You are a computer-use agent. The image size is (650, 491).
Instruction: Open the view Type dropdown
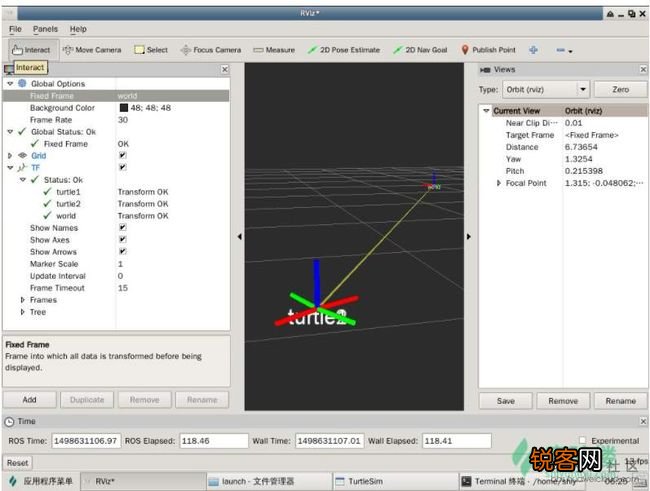pyautogui.click(x=546, y=90)
